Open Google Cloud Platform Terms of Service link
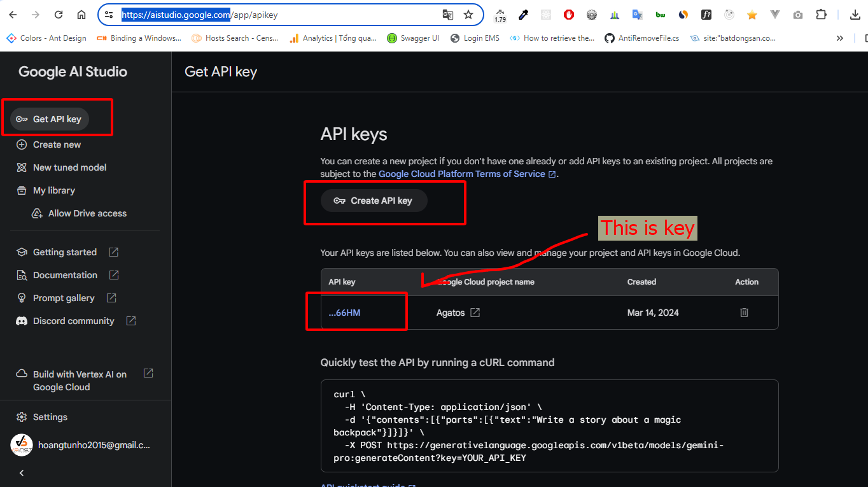The width and height of the screenshot is (868, 487). click(x=467, y=174)
